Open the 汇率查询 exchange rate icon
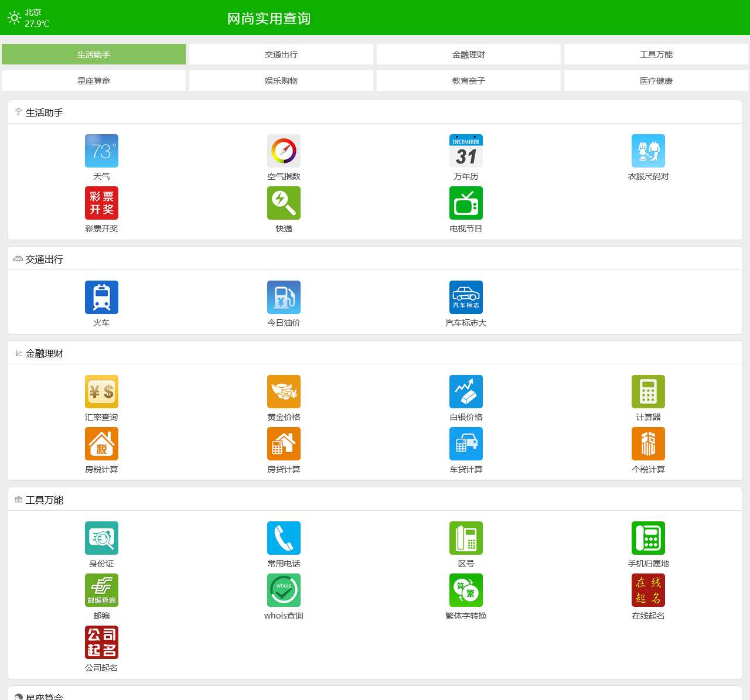 tap(101, 392)
